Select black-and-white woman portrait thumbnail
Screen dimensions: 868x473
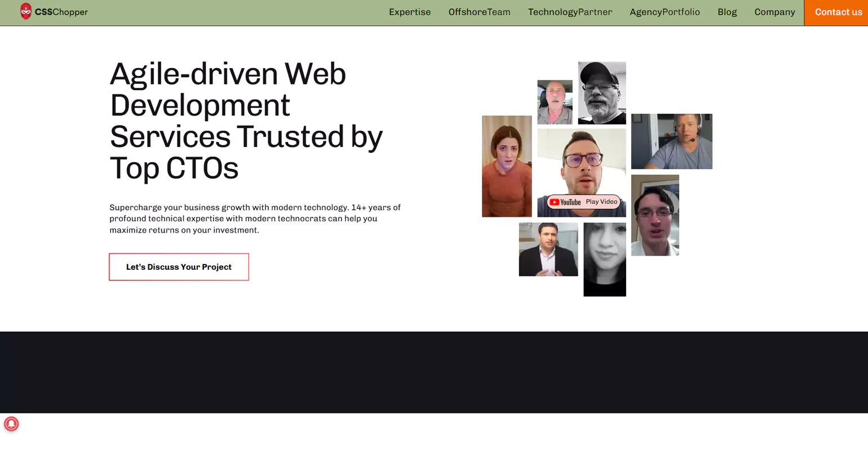click(604, 259)
